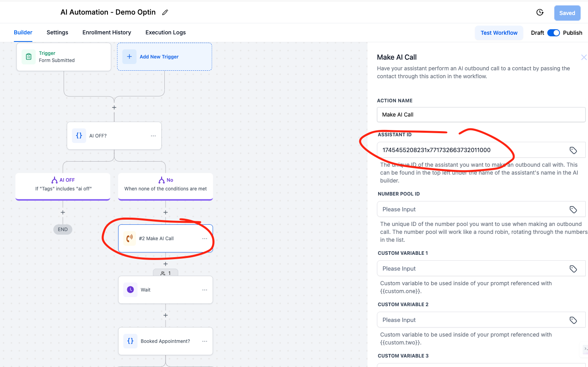Open the tag picker for Custom Variable 1
The image size is (588, 367).
click(x=573, y=268)
